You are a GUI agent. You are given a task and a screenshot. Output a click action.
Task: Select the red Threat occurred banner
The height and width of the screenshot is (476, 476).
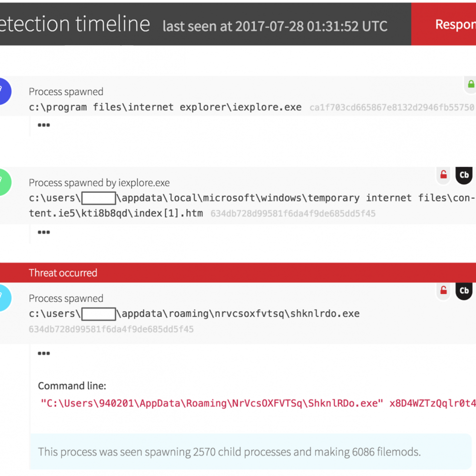(238, 273)
